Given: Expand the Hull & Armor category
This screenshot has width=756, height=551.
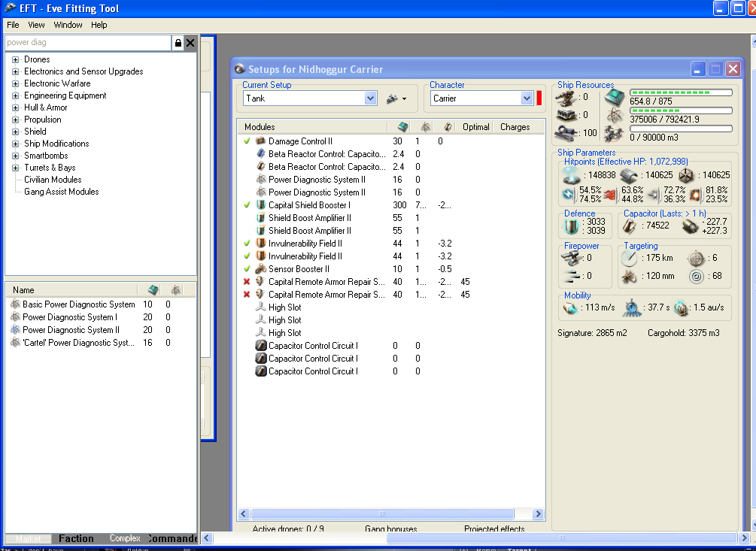Looking at the screenshot, I should [x=16, y=108].
